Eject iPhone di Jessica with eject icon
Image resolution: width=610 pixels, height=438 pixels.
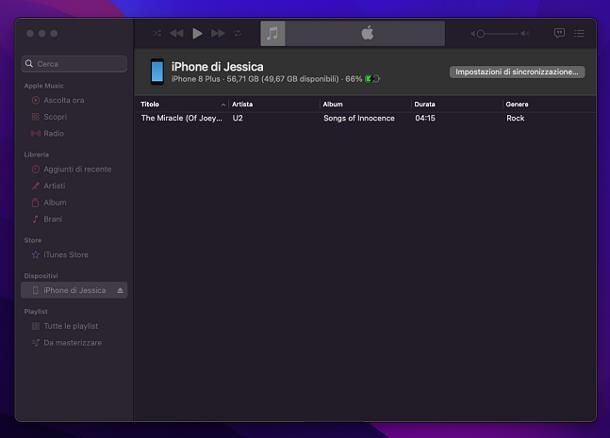point(120,291)
